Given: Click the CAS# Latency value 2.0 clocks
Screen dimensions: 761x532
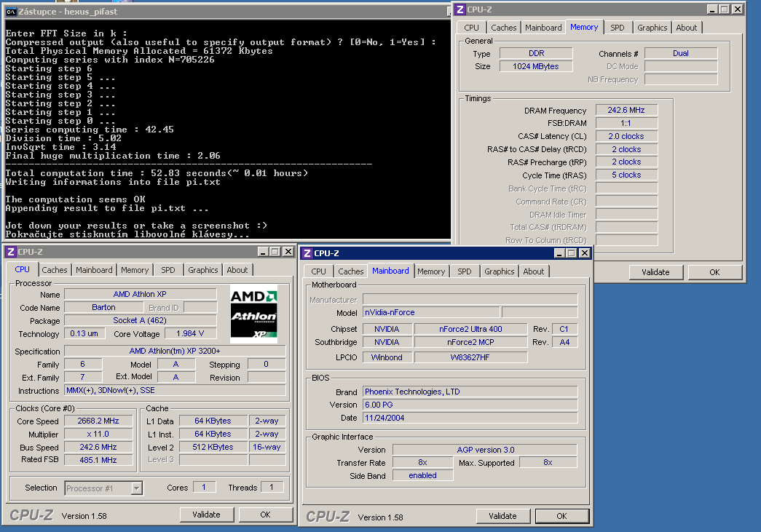Looking at the screenshot, I should (626, 136).
